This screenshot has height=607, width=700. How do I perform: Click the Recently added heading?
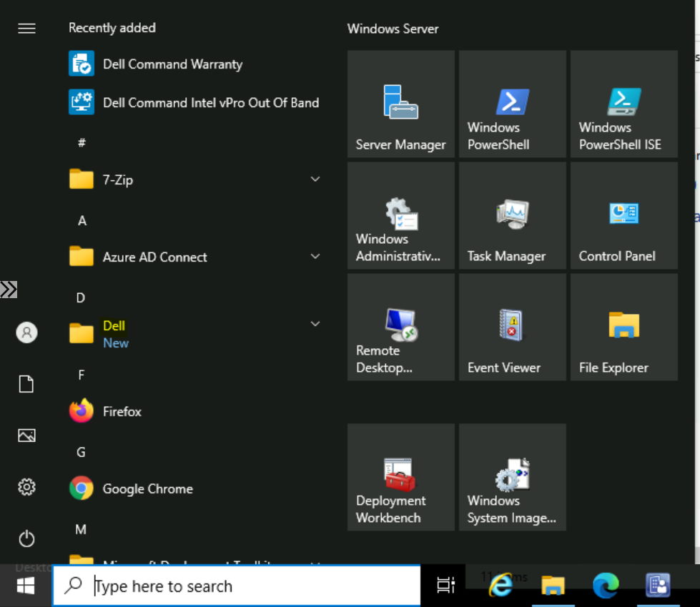(x=112, y=28)
